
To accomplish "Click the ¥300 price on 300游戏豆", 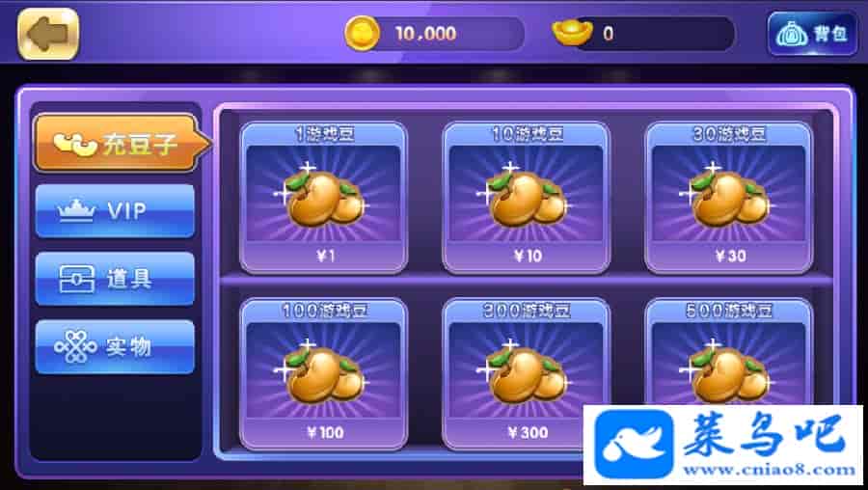I will [528, 432].
